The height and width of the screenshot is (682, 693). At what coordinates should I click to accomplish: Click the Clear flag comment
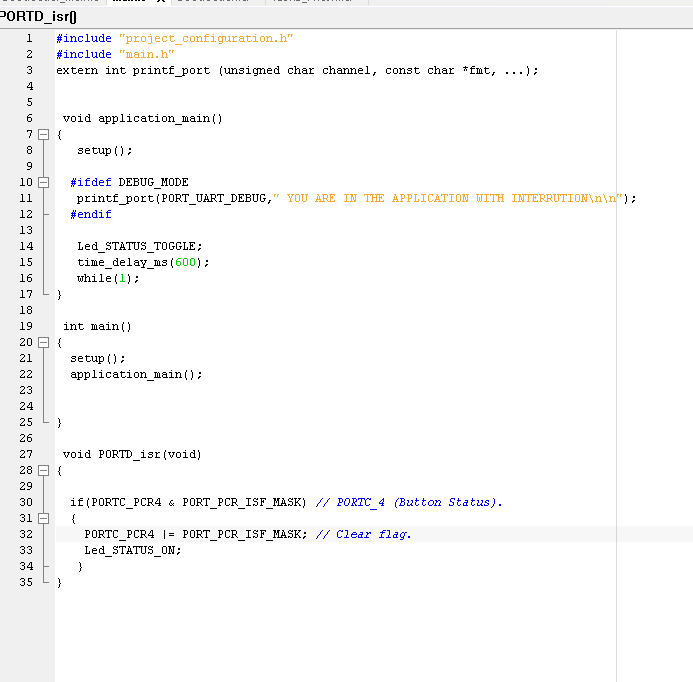pos(363,534)
